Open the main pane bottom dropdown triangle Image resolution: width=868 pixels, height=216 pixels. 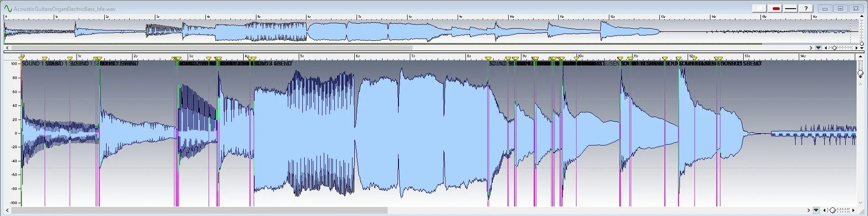[816, 210]
